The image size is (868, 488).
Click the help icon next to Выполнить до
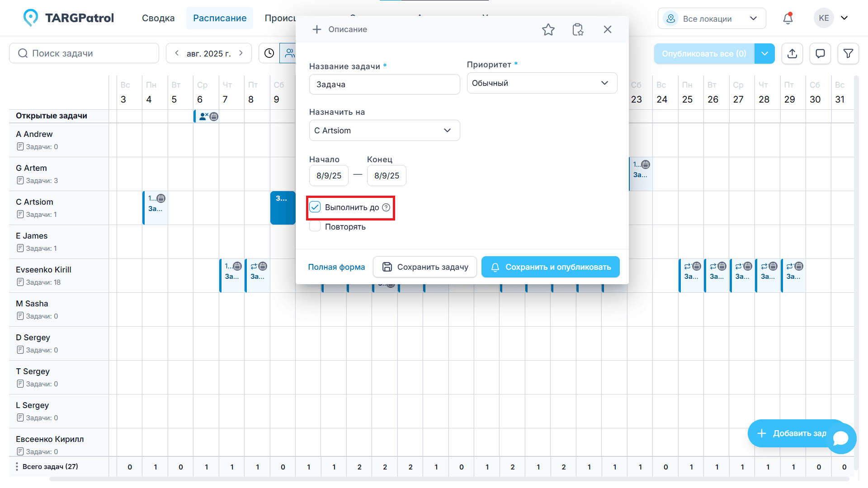386,207
